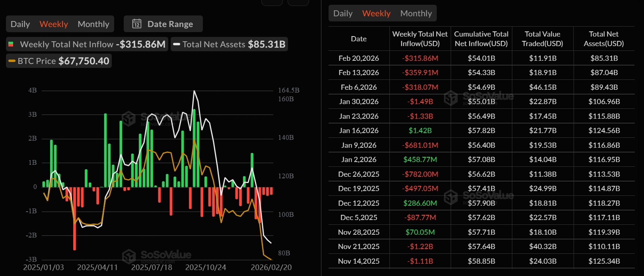Select the Feb 20,2026 table row date
This screenshot has height=276, width=644.
pos(358,58)
